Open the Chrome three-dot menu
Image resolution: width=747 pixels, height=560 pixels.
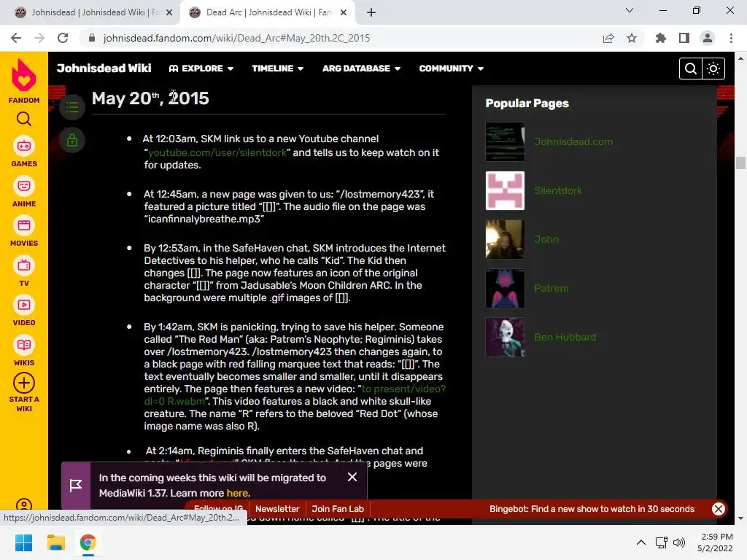click(731, 38)
